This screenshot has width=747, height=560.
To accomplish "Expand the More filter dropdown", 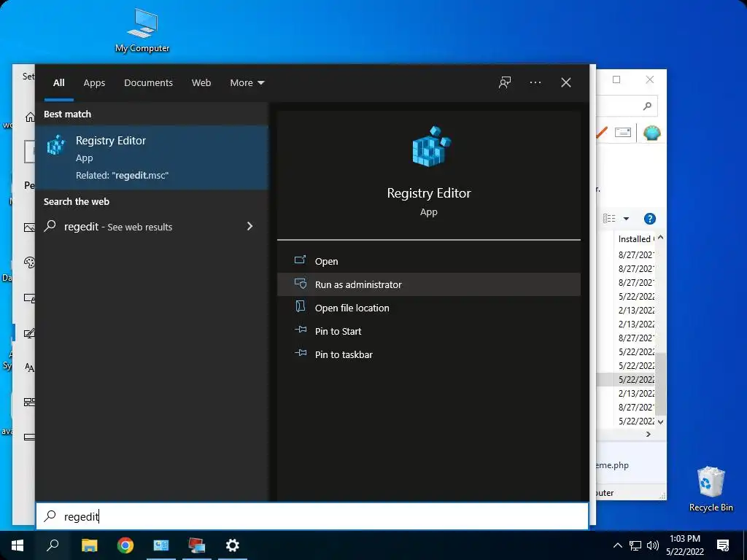I will point(247,83).
